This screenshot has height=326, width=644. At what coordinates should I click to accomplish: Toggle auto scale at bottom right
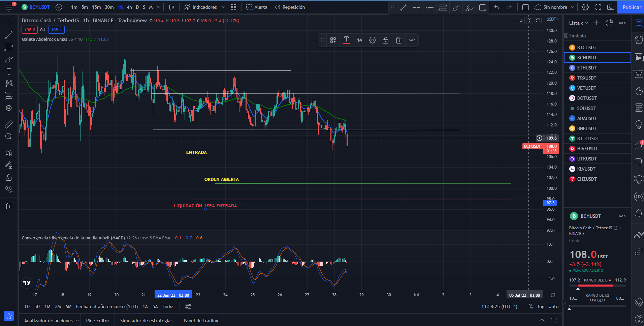click(x=553, y=306)
